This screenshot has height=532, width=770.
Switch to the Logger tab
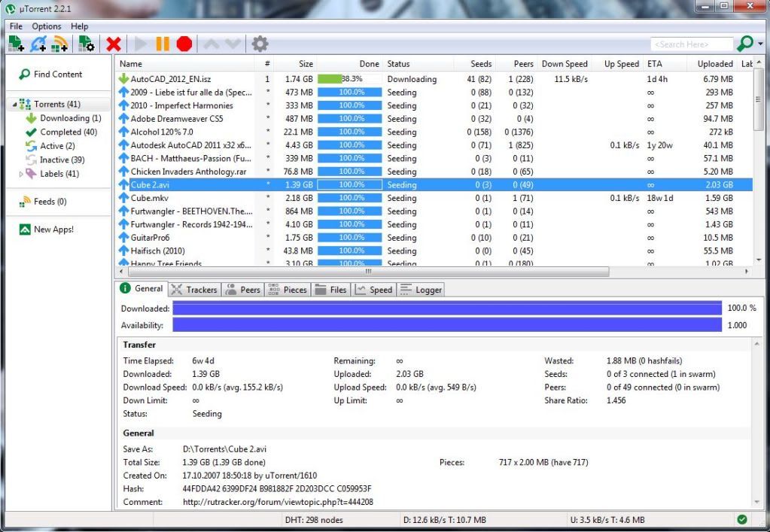[x=421, y=290]
